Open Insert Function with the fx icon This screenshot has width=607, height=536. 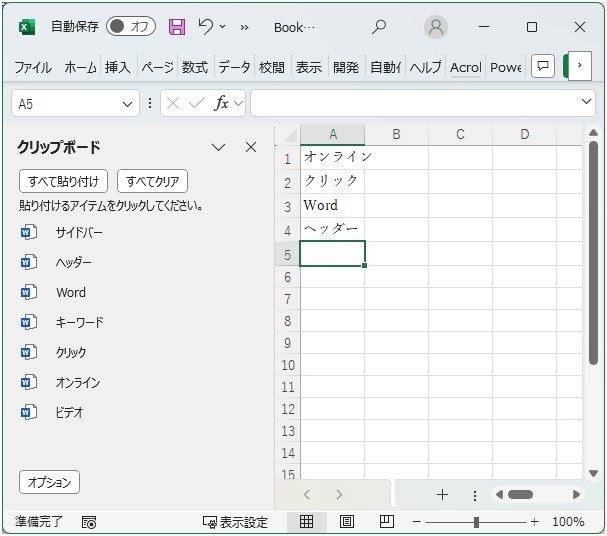(x=221, y=103)
